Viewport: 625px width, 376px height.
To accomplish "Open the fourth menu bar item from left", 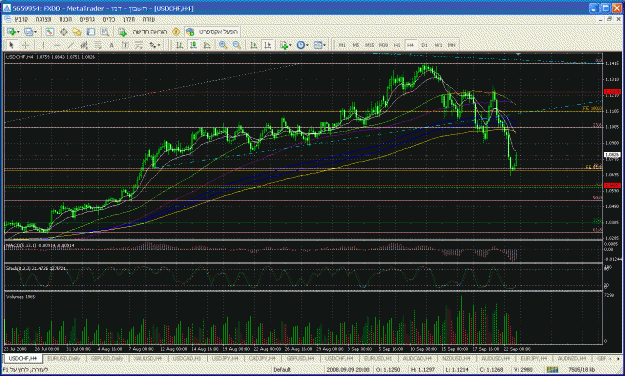I will [87, 20].
